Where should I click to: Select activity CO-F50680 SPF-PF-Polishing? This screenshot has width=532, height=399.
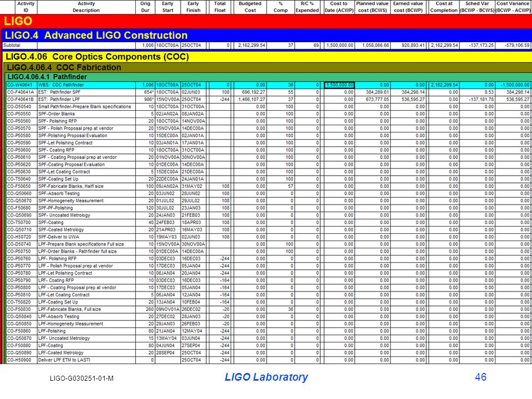269,208
